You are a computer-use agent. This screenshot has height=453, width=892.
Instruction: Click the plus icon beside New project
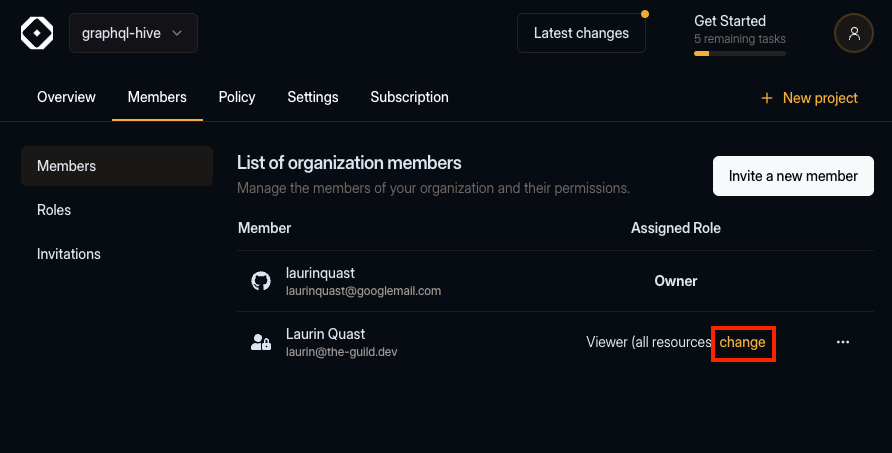[x=767, y=98]
